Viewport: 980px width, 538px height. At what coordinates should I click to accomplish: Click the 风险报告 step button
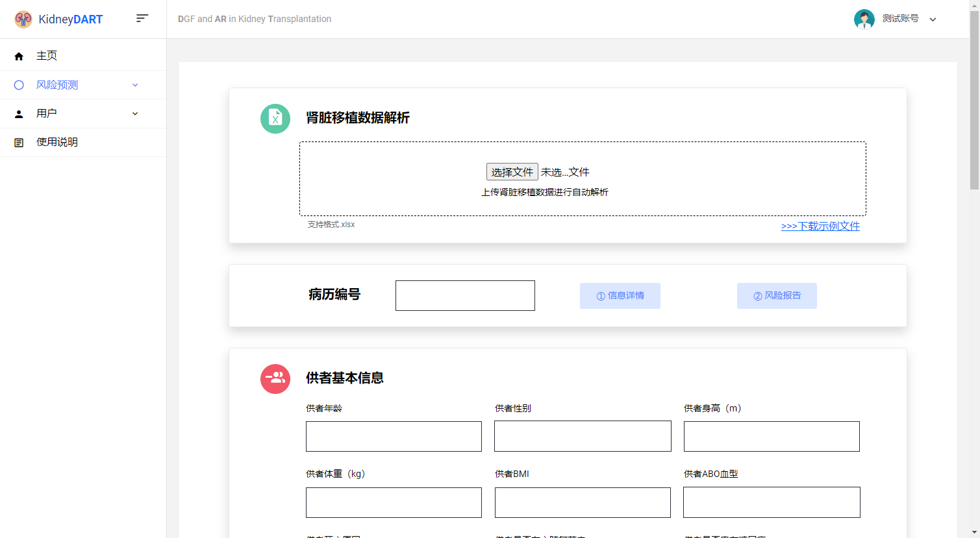[x=777, y=296]
